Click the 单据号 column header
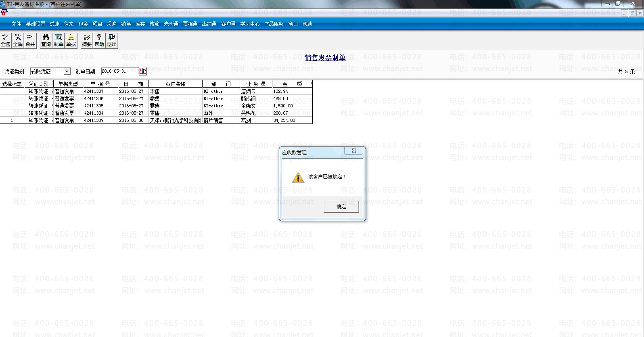This screenshot has height=337, width=644. pyautogui.click(x=100, y=84)
